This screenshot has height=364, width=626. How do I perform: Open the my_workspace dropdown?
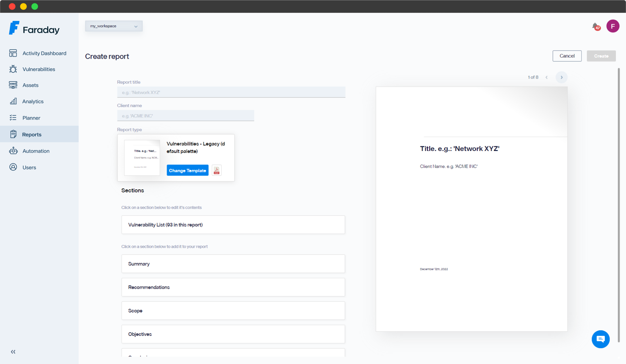114,26
